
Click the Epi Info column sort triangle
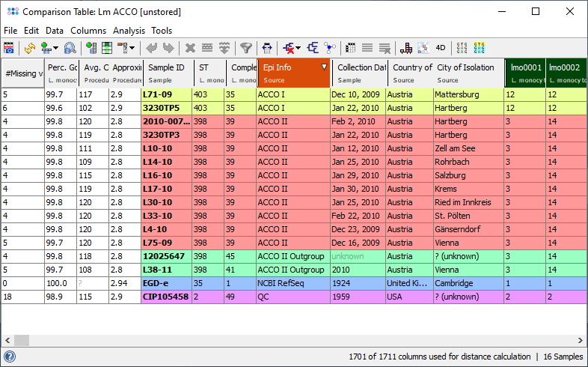(x=325, y=67)
